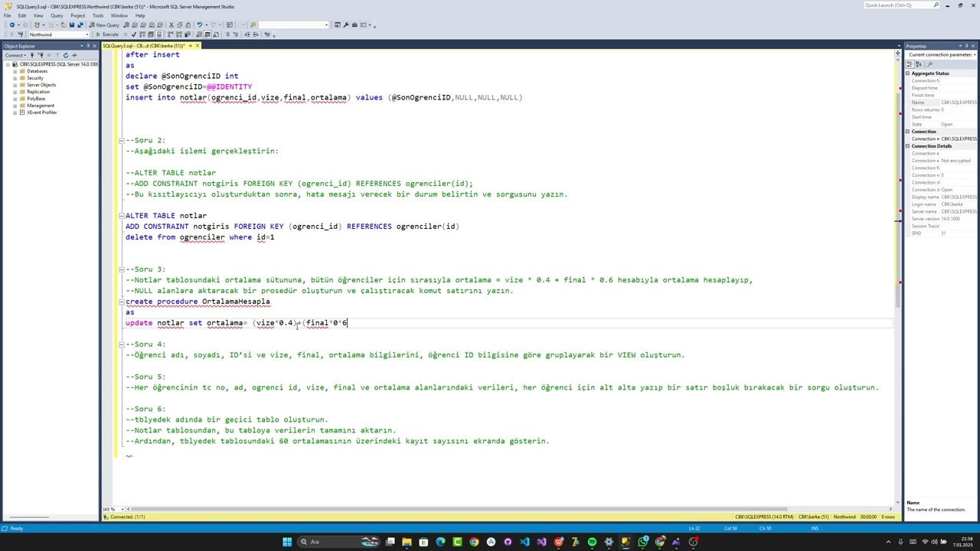Collapse the Soru 3 comment region
The height and width of the screenshot is (551, 980).
pos(121,269)
